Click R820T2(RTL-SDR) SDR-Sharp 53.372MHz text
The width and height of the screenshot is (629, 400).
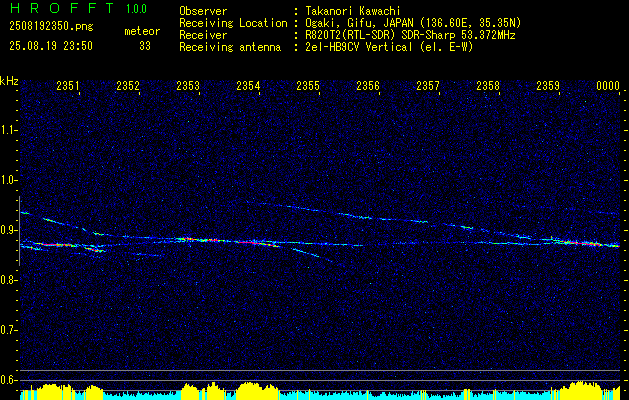[x=410, y=35]
